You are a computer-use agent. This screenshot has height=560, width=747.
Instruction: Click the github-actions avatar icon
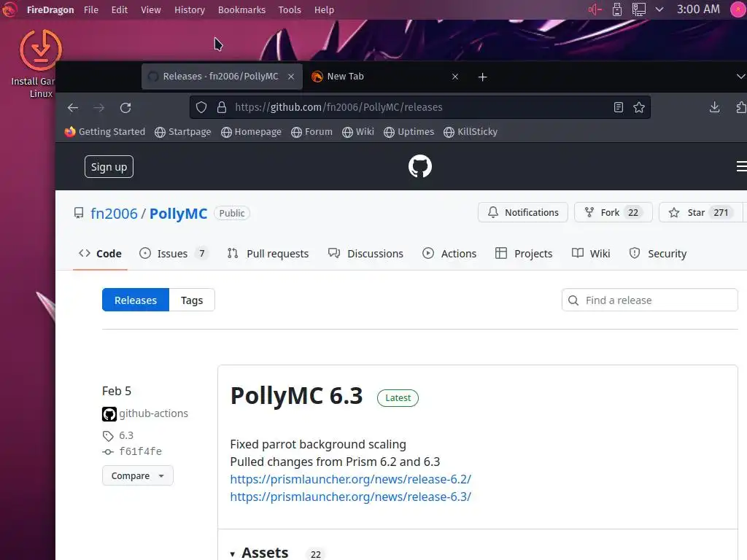coord(109,414)
